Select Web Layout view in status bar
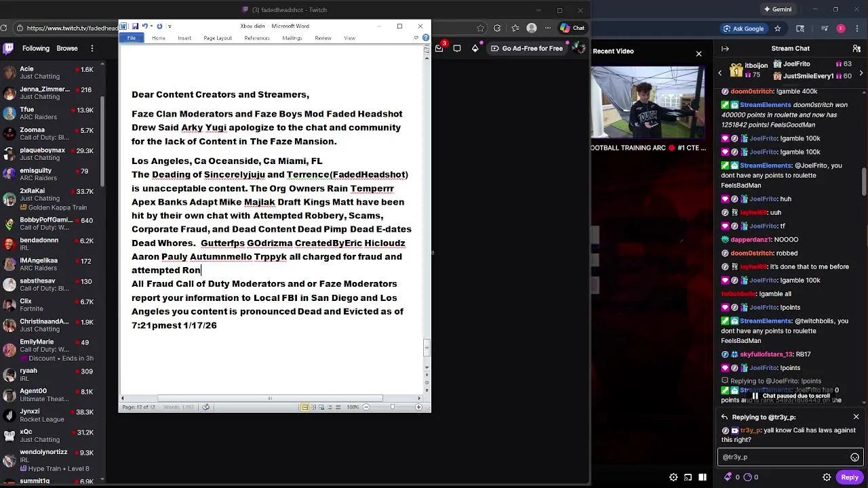The width and height of the screenshot is (868, 488). [x=321, y=407]
